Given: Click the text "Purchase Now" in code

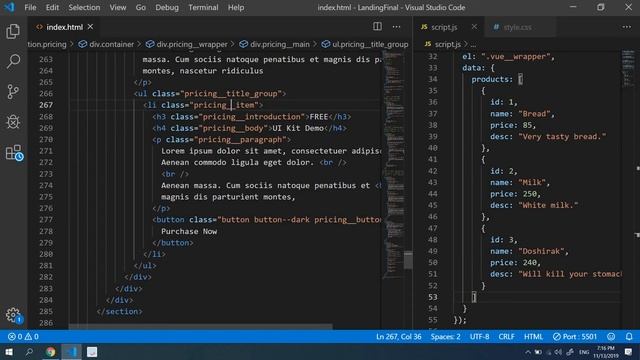Looking at the screenshot, I should pos(189,231).
